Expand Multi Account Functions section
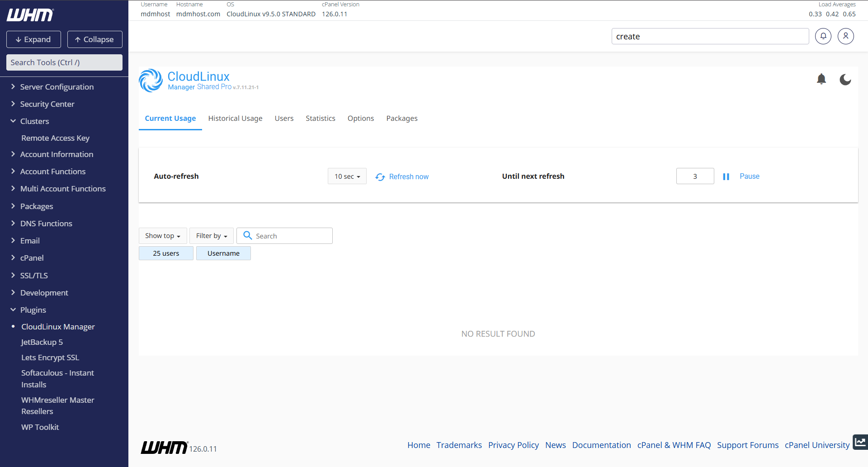This screenshot has width=868, height=467. (x=63, y=189)
